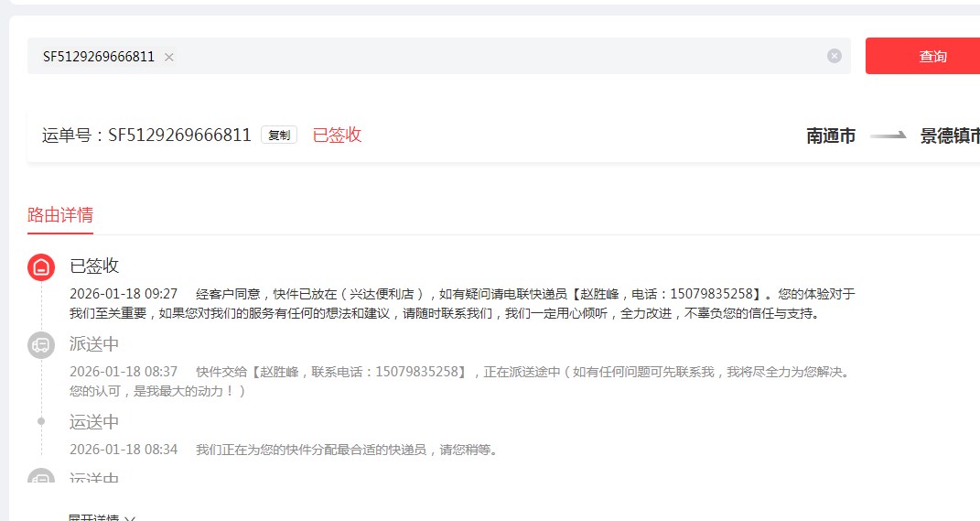Click the red 已签收 status next to 复制

pyautogui.click(x=337, y=135)
